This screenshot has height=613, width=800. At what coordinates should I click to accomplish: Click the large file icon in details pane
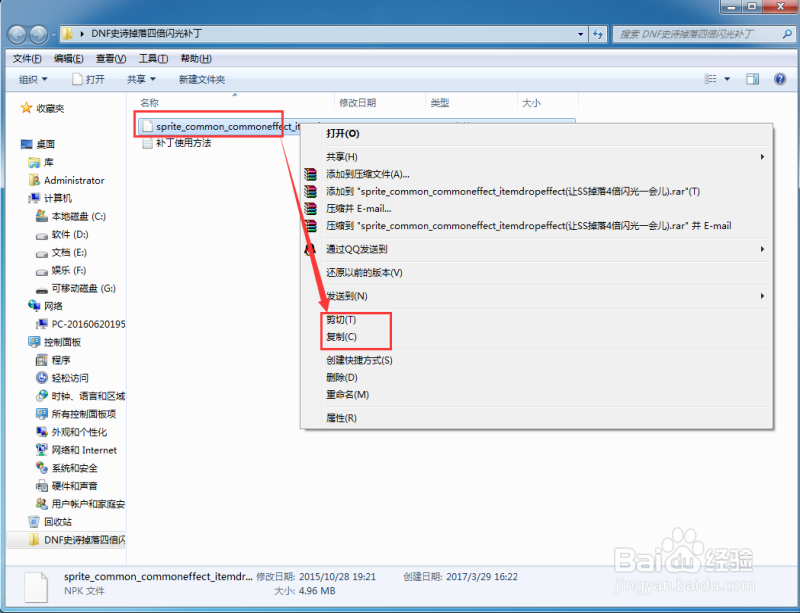point(36,587)
